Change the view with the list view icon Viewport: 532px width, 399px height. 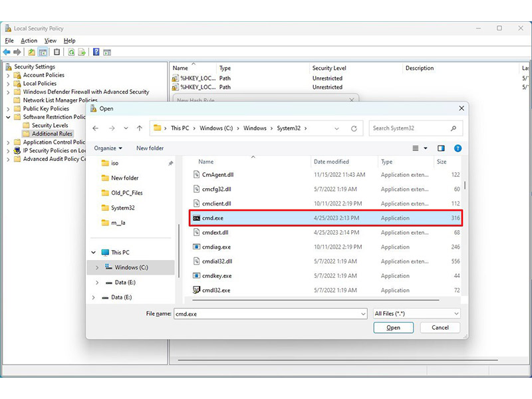(415, 148)
